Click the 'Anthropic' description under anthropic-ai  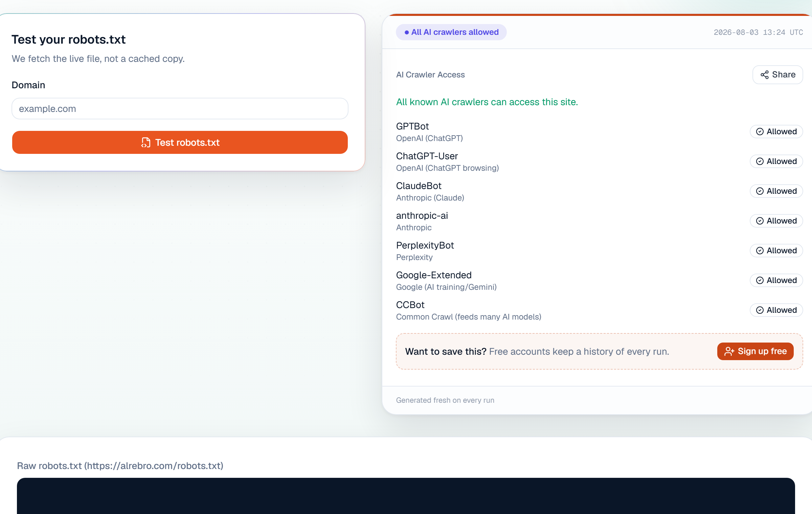pyautogui.click(x=414, y=228)
